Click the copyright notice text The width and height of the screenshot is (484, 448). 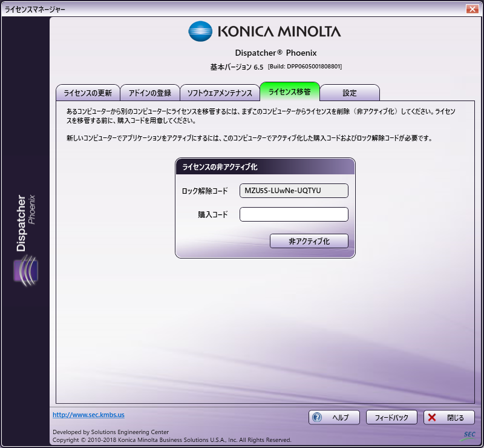(x=172, y=440)
